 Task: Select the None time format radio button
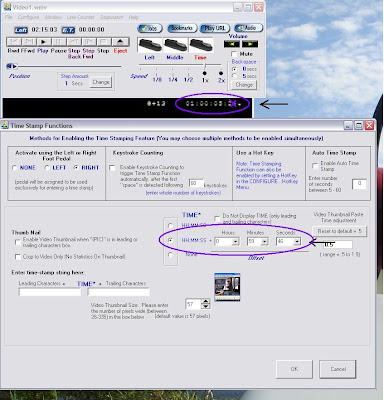(170, 255)
